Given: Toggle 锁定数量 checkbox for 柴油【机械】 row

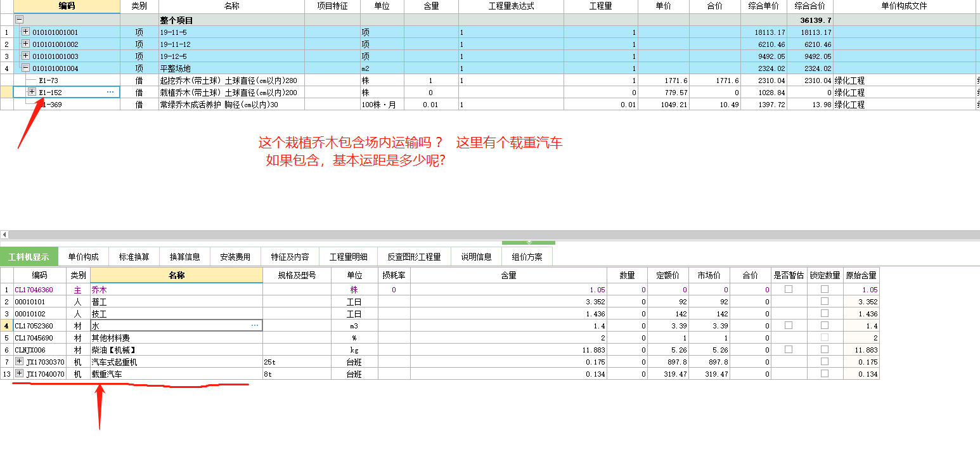Looking at the screenshot, I should pos(825,350).
